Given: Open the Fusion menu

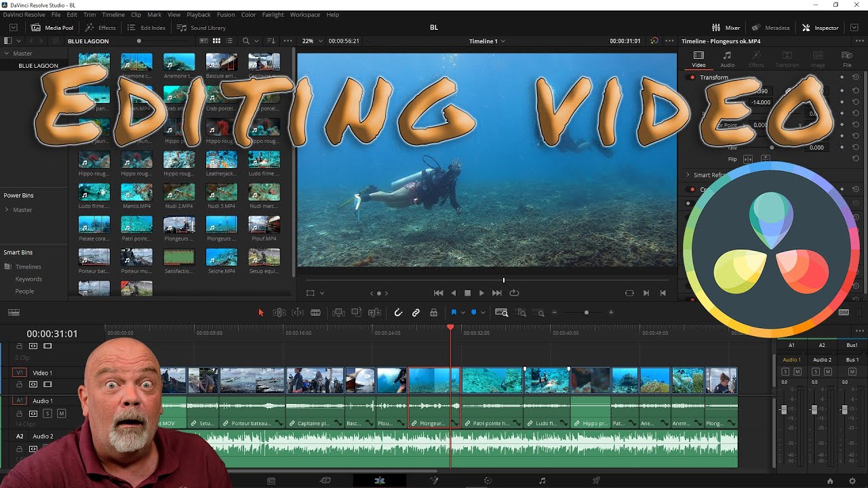Looking at the screenshot, I should [226, 14].
